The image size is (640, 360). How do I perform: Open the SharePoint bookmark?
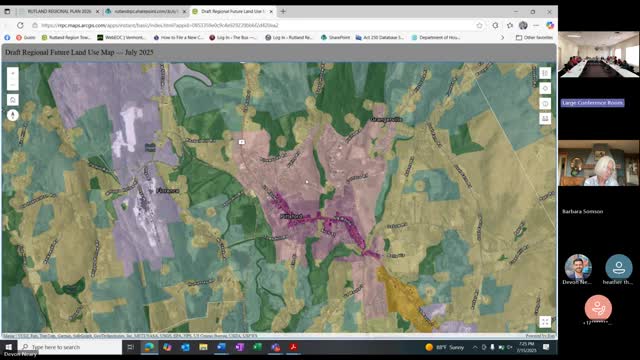(x=336, y=38)
